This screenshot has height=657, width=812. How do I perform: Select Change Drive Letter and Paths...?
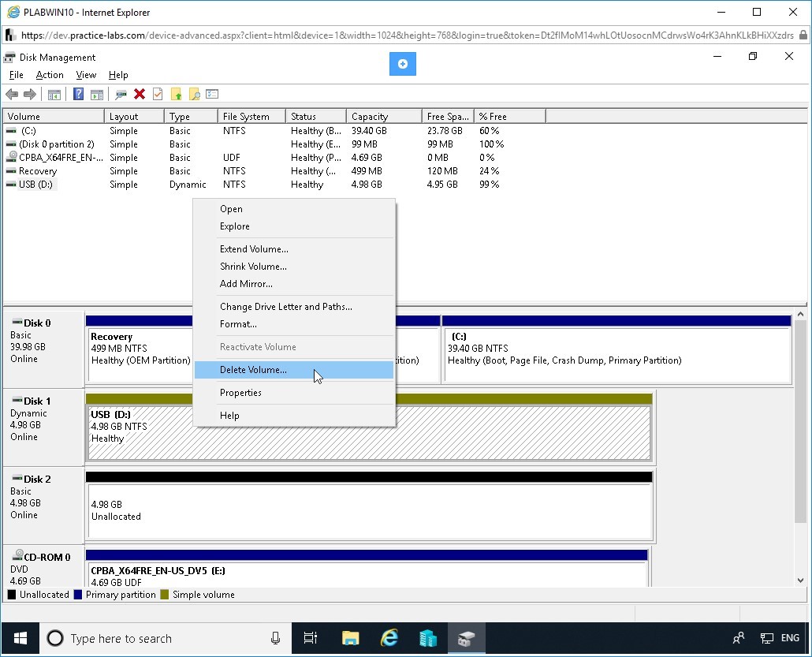pos(294,307)
